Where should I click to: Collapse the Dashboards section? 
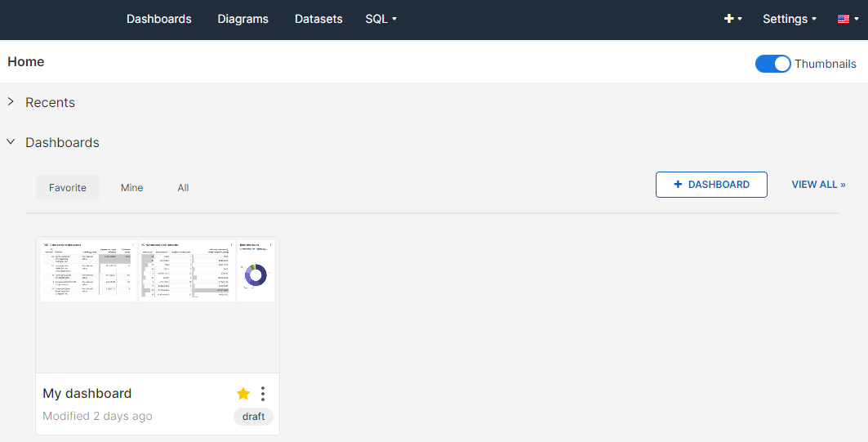pyautogui.click(x=11, y=142)
